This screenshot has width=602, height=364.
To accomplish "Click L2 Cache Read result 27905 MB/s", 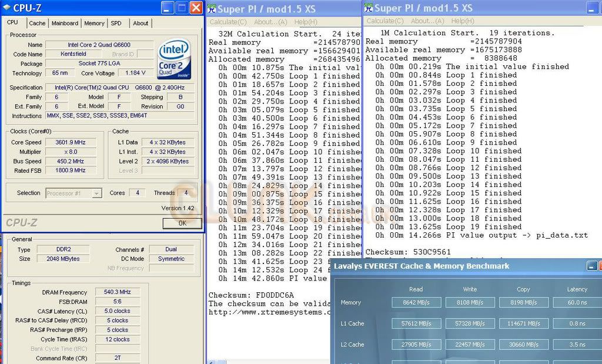I will 417,345.
